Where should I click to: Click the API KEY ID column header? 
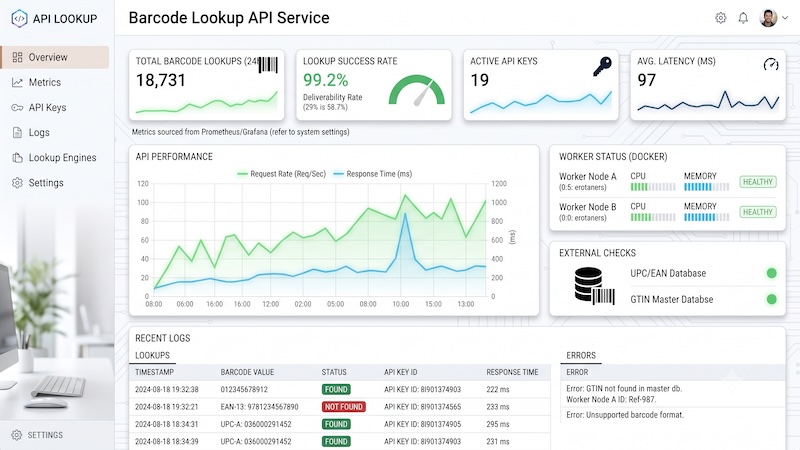pyautogui.click(x=401, y=372)
